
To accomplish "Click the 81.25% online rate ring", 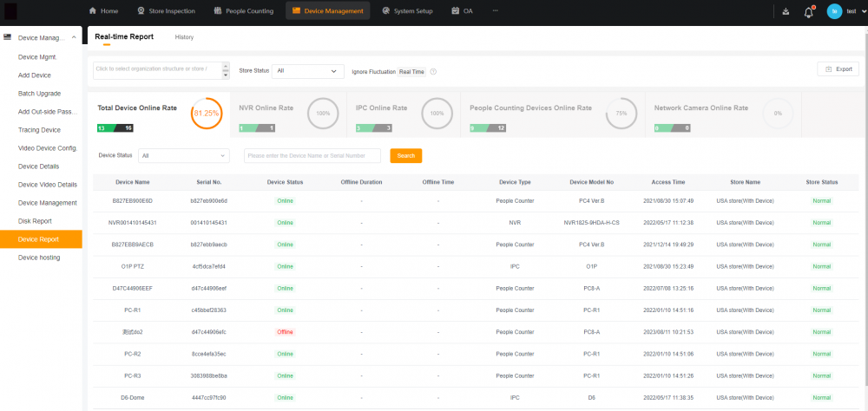I will tap(207, 114).
